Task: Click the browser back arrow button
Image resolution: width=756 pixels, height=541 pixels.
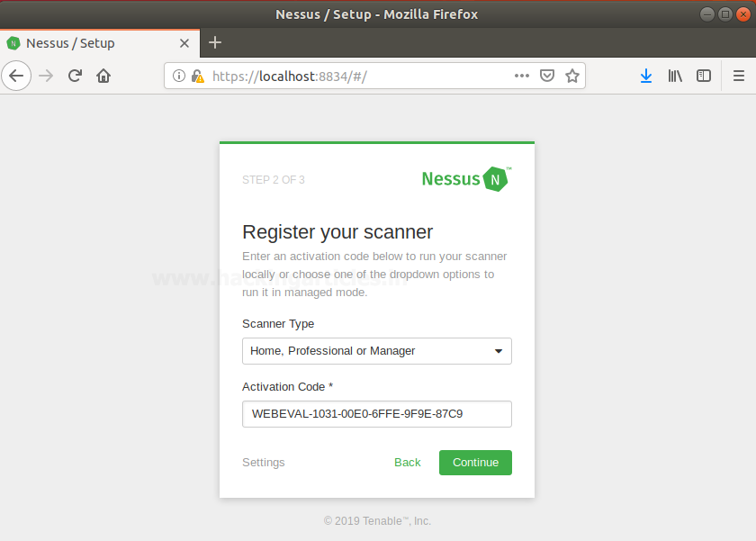Action: coord(16,76)
